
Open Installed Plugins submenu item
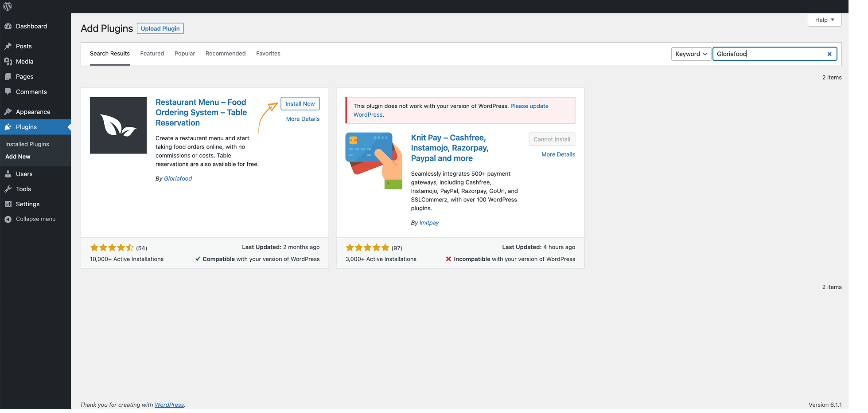click(27, 144)
